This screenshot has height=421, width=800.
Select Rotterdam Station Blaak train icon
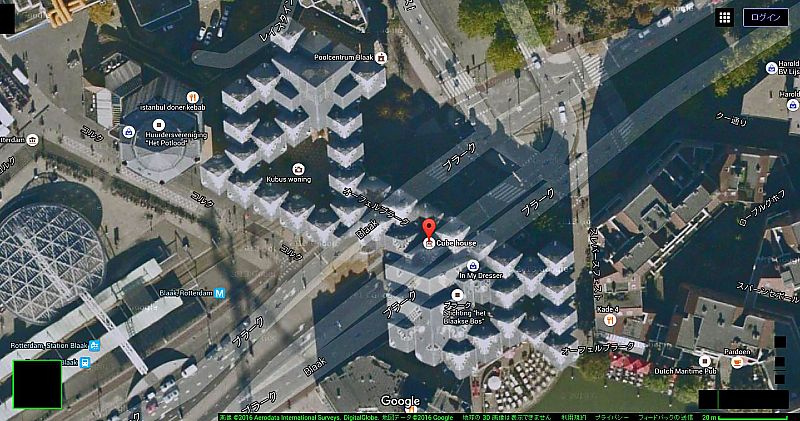pos(94,345)
